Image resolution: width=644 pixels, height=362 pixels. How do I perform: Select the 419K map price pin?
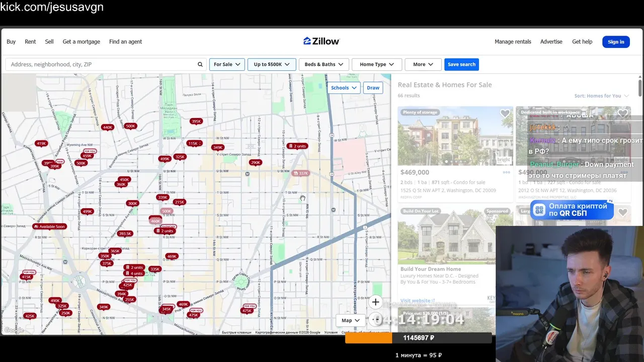(x=41, y=143)
